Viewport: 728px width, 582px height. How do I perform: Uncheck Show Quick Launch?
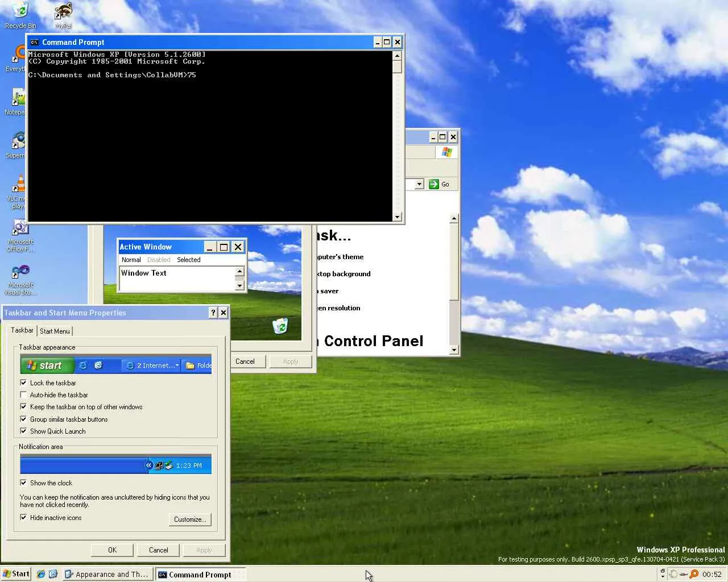point(23,431)
